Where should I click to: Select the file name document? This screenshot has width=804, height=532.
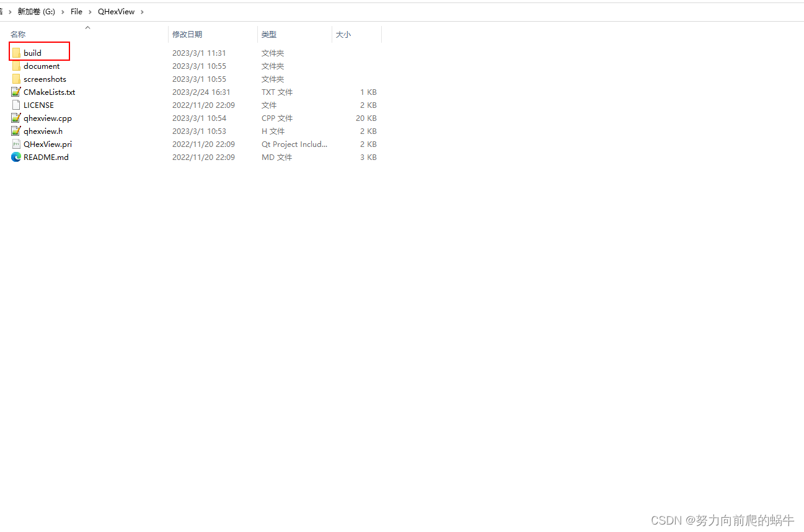point(42,66)
